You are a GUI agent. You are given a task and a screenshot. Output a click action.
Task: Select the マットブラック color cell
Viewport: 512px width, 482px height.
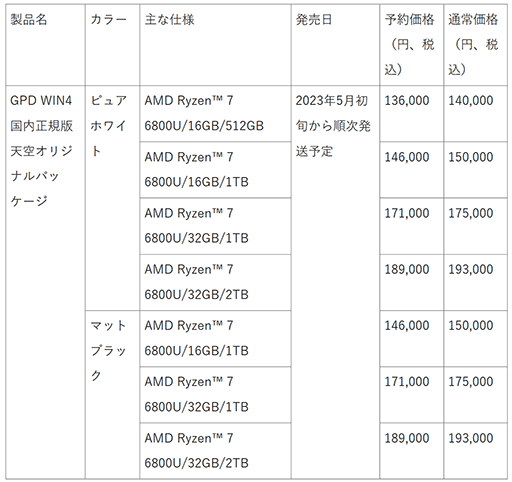pyautogui.click(x=112, y=395)
